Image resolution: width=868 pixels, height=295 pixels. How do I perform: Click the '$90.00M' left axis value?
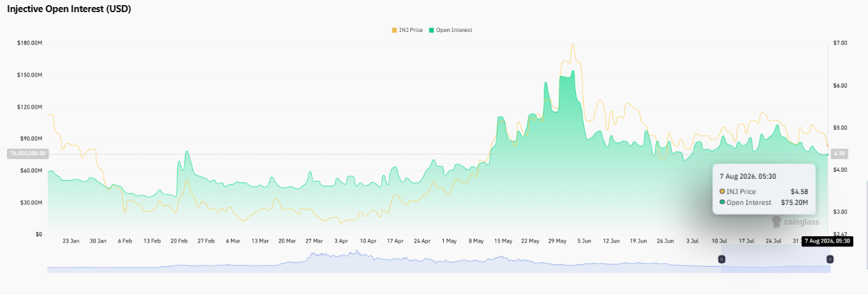point(31,139)
